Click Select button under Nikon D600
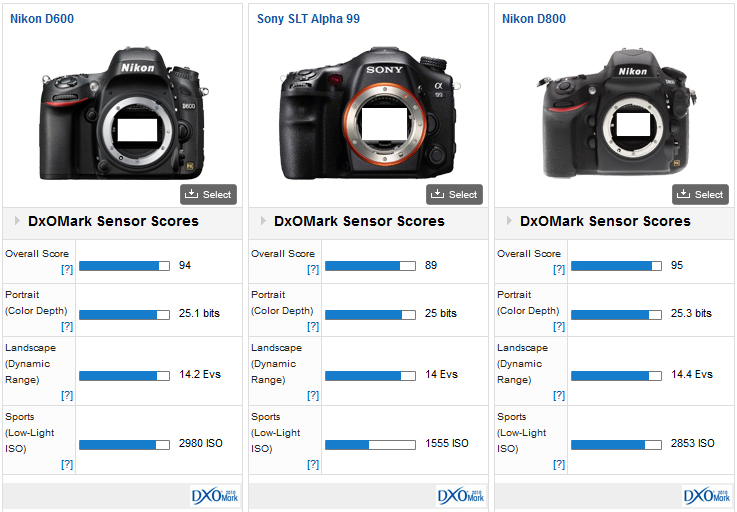 point(208,194)
